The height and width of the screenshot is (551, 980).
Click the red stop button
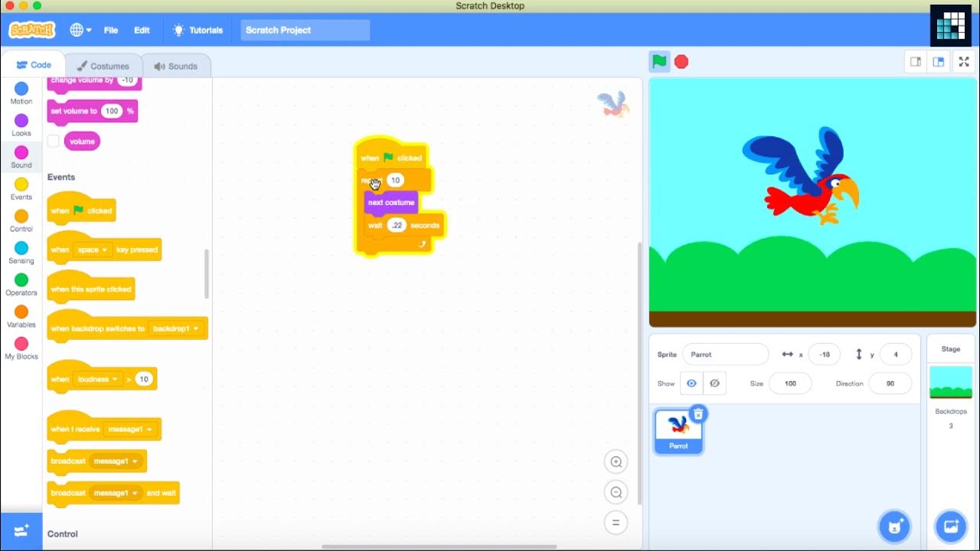[x=681, y=62]
